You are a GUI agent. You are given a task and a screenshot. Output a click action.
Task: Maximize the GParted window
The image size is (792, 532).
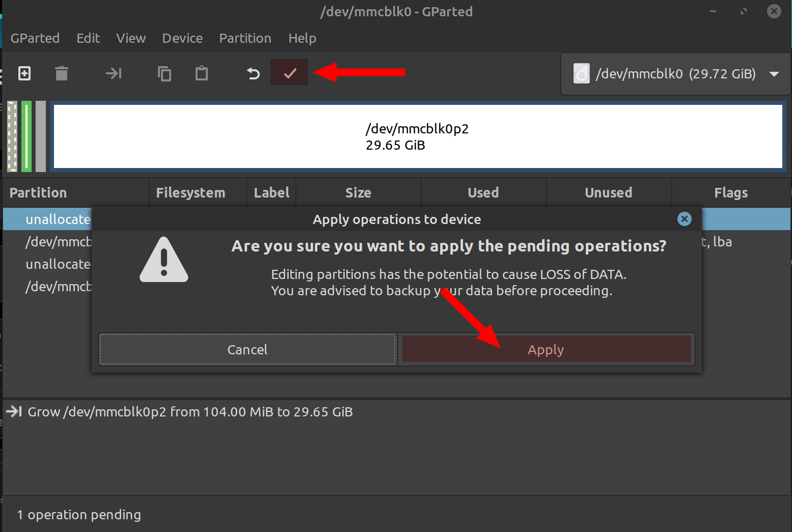(744, 11)
